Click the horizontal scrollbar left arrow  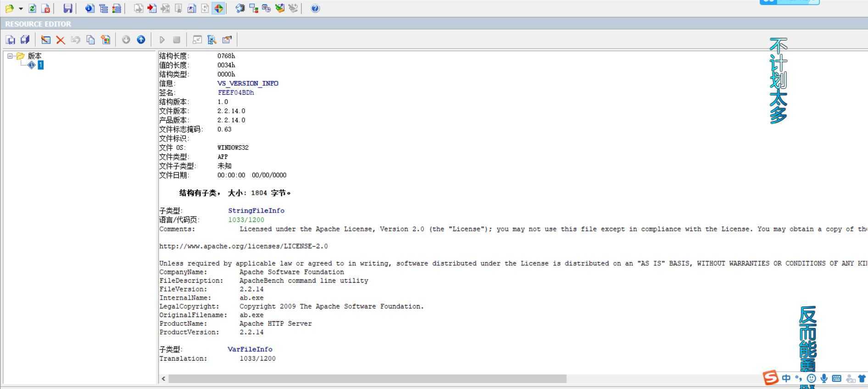pyautogui.click(x=163, y=379)
